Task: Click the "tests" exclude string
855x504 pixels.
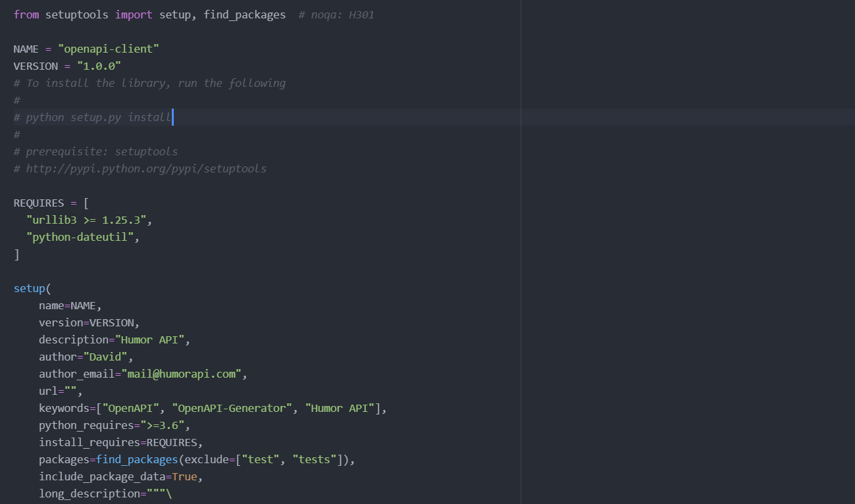Action: click(x=315, y=459)
